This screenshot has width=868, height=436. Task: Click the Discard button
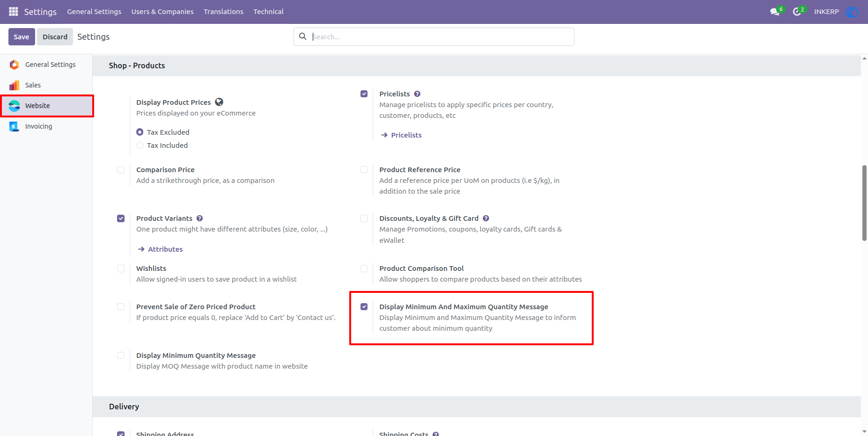coord(55,36)
